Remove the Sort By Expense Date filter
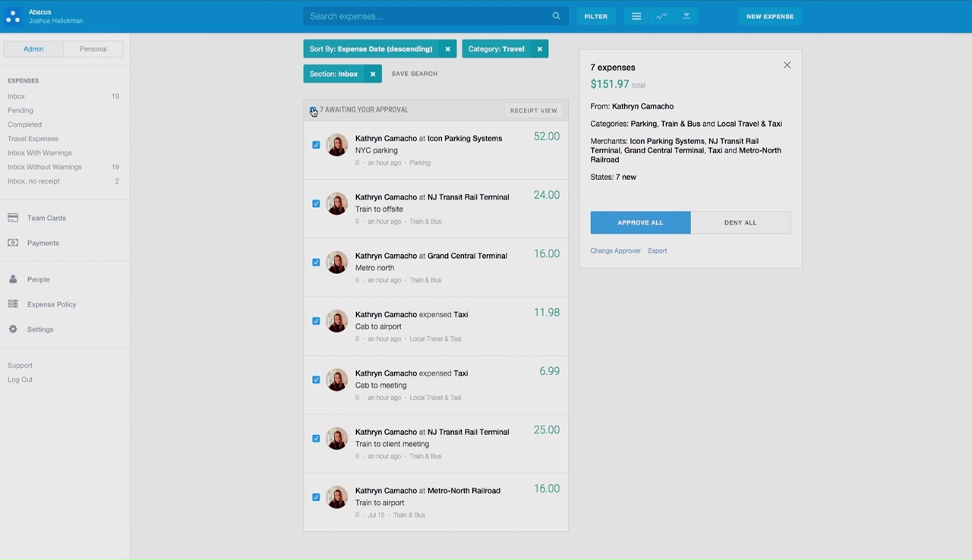The width and height of the screenshot is (972, 560). point(447,49)
